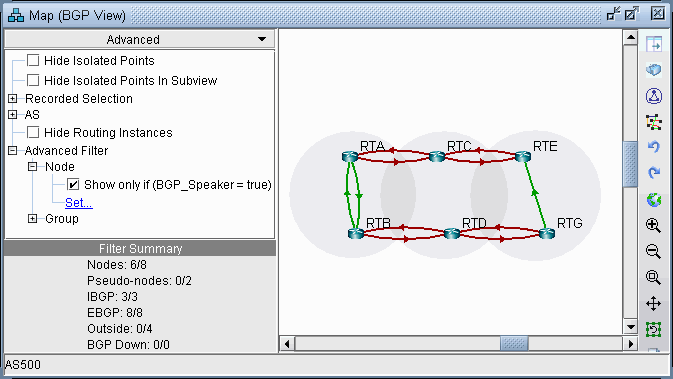Screen dimensions: 673x379
Task: Click the detach window icon in title bar
Action: pos(632,14)
